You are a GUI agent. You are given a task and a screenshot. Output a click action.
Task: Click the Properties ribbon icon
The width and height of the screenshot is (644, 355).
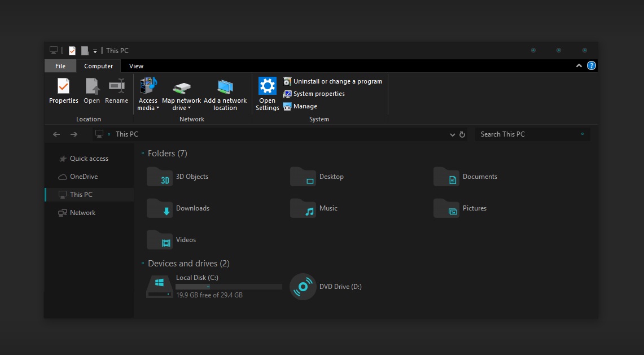[x=63, y=86]
